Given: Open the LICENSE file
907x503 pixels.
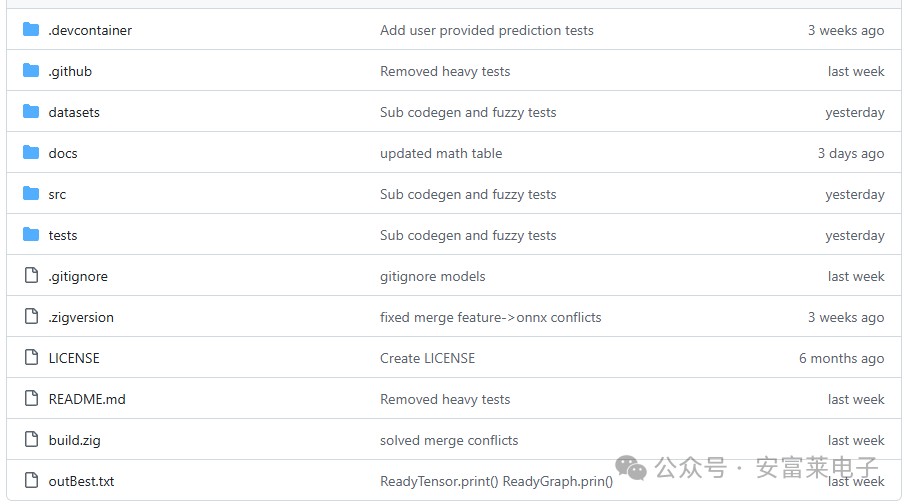Looking at the screenshot, I should [74, 358].
